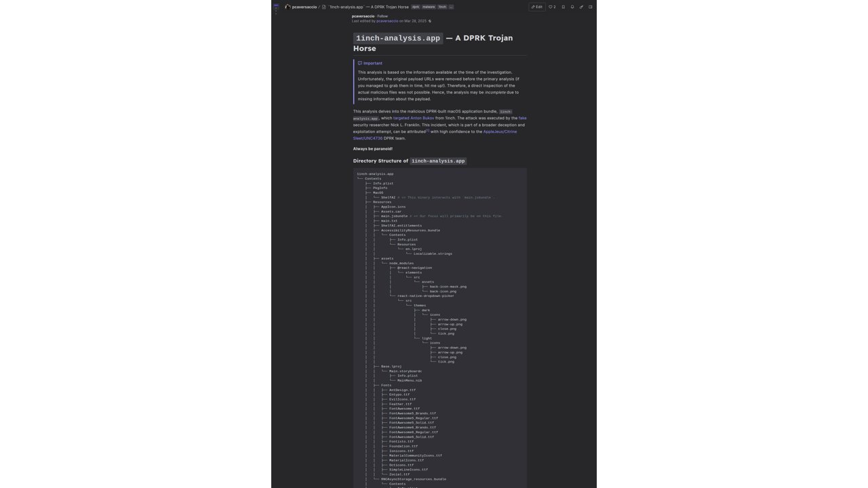Select 'main.txt' in the directory listing
This screenshot has height=488, width=868.
pyautogui.click(x=389, y=221)
